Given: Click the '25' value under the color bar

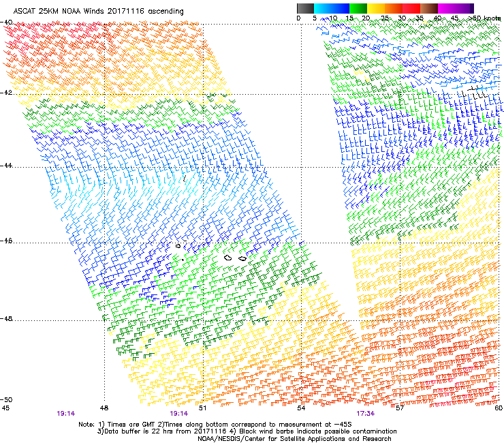Looking at the screenshot, I should pyautogui.click(x=385, y=18).
